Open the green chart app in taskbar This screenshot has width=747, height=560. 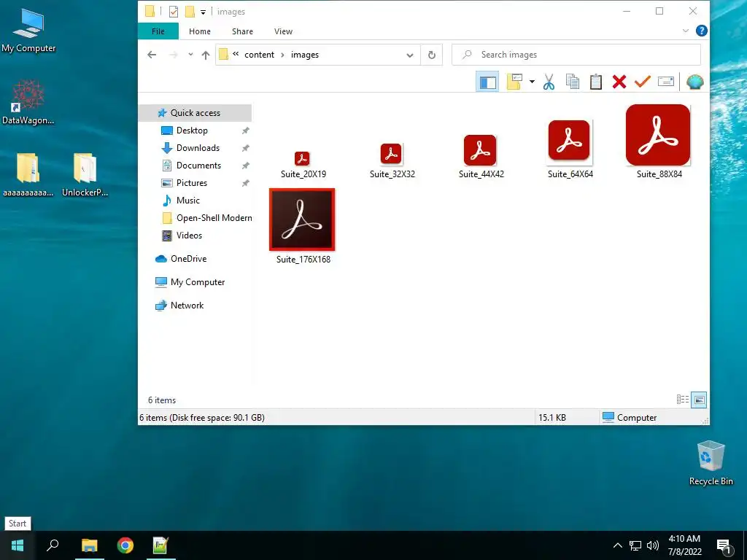pos(160,545)
